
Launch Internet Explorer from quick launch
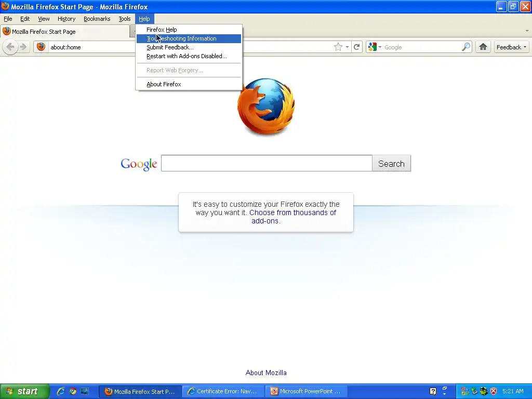coord(61,391)
